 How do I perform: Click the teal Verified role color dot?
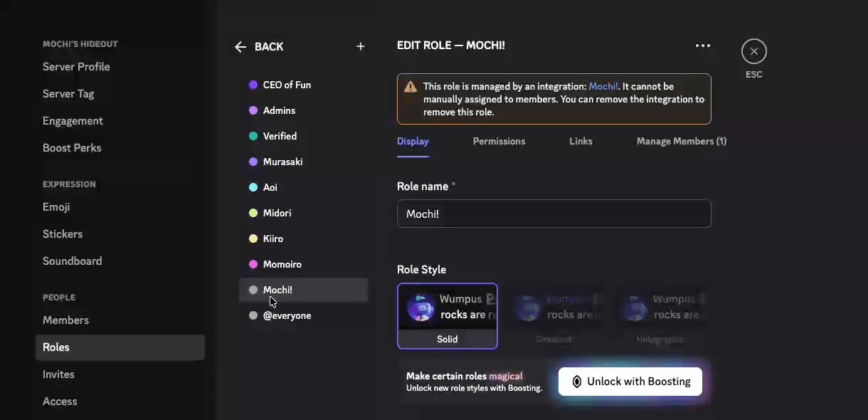click(x=253, y=136)
